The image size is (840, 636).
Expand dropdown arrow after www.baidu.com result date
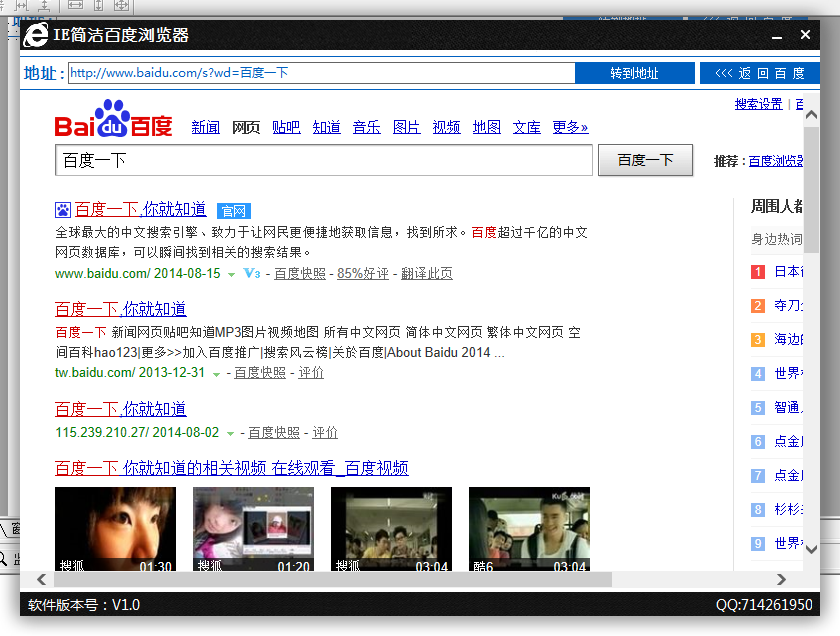[x=231, y=274]
